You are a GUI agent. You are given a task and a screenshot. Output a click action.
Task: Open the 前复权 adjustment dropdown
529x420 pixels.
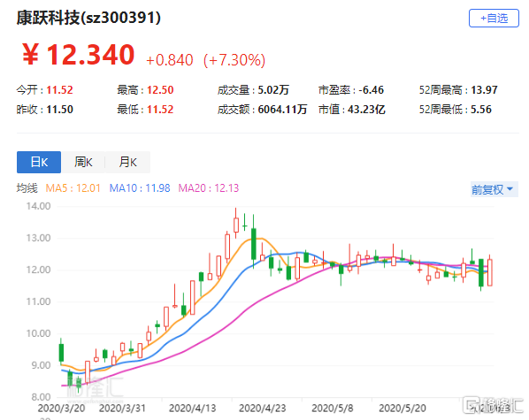[494, 189]
